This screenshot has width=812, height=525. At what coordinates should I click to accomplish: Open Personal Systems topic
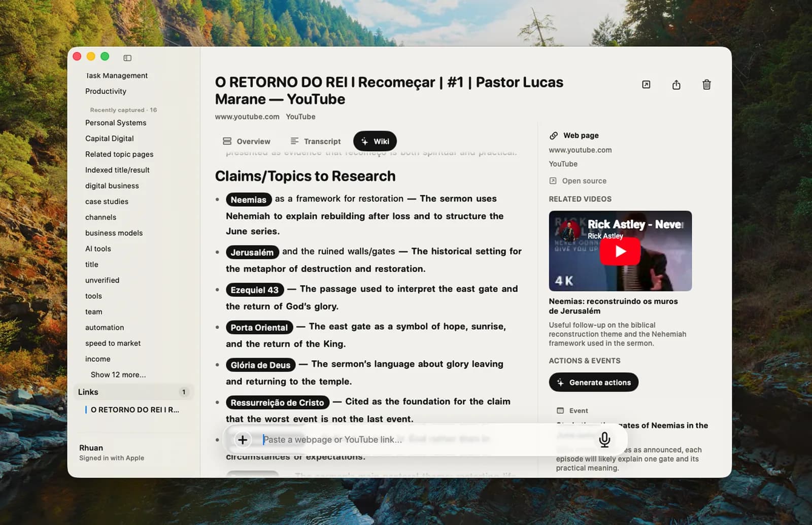click(x=116, y=123)
